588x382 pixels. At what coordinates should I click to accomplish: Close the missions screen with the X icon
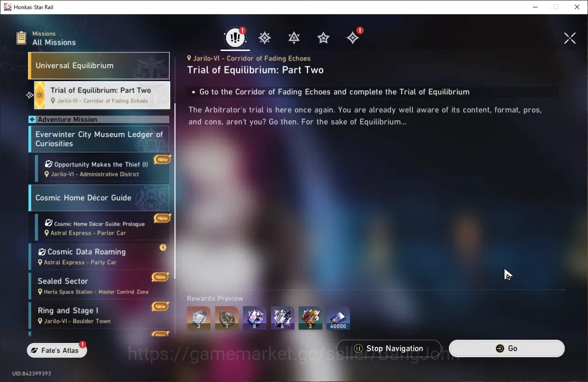(570, 38)
